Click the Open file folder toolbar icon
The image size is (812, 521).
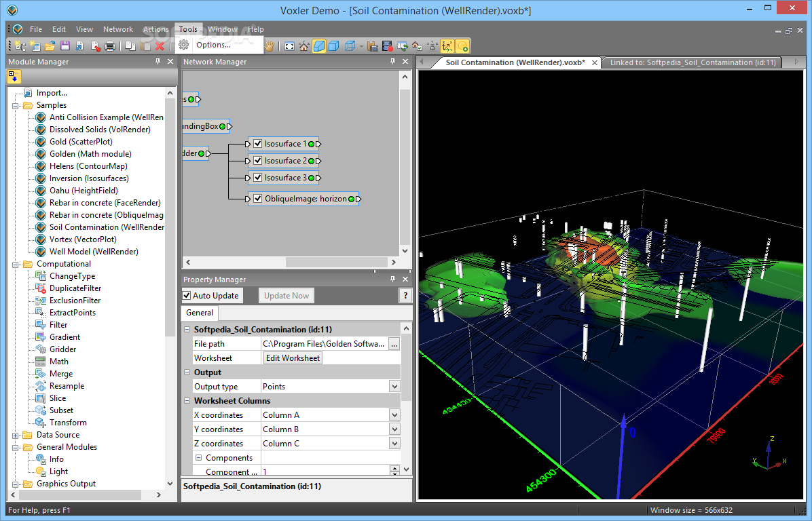click(x=50, y=46)
